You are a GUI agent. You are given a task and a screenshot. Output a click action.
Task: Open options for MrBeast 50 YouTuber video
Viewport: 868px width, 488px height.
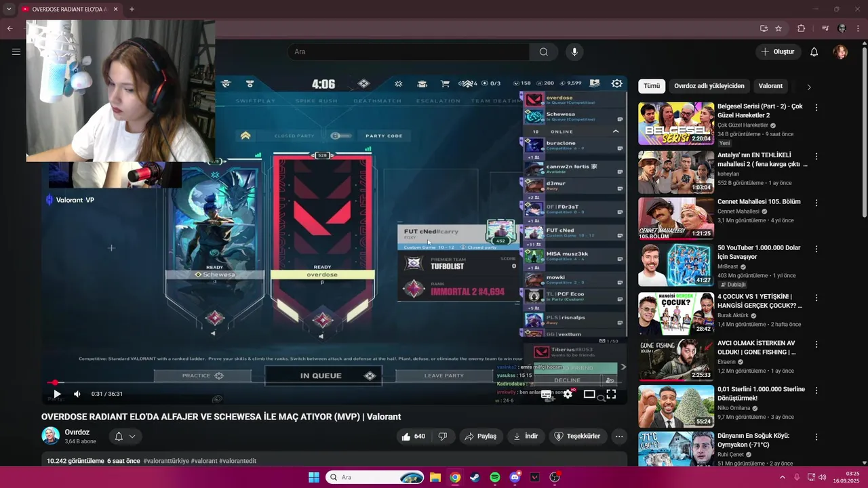tap(816, 249)
